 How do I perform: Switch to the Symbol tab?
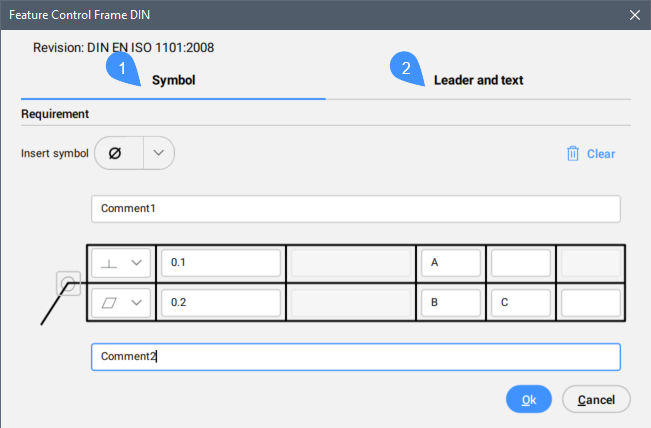pyautogui.click(x=173, y=80)
